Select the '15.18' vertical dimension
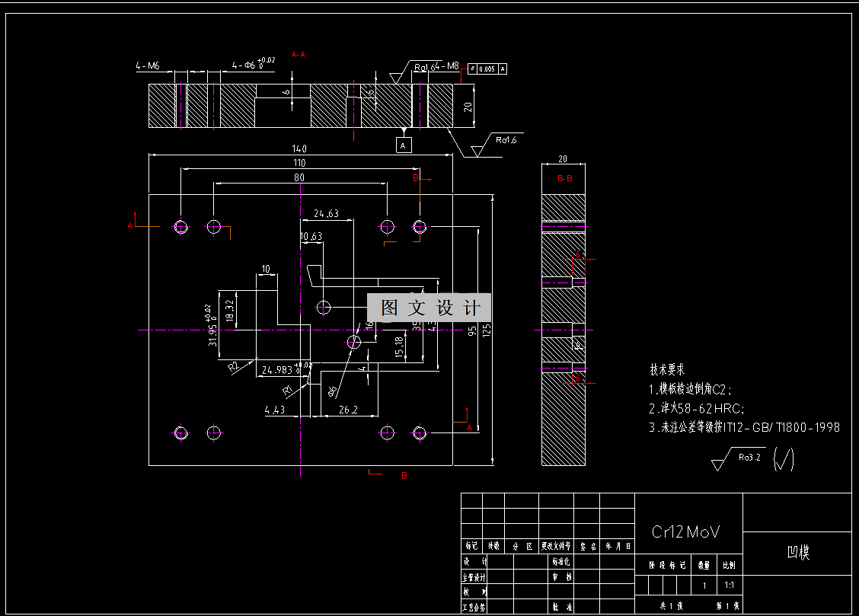Image resolution: width=859 pixels, height=616 pixels. pyautogui.click(x=399, y=347)
